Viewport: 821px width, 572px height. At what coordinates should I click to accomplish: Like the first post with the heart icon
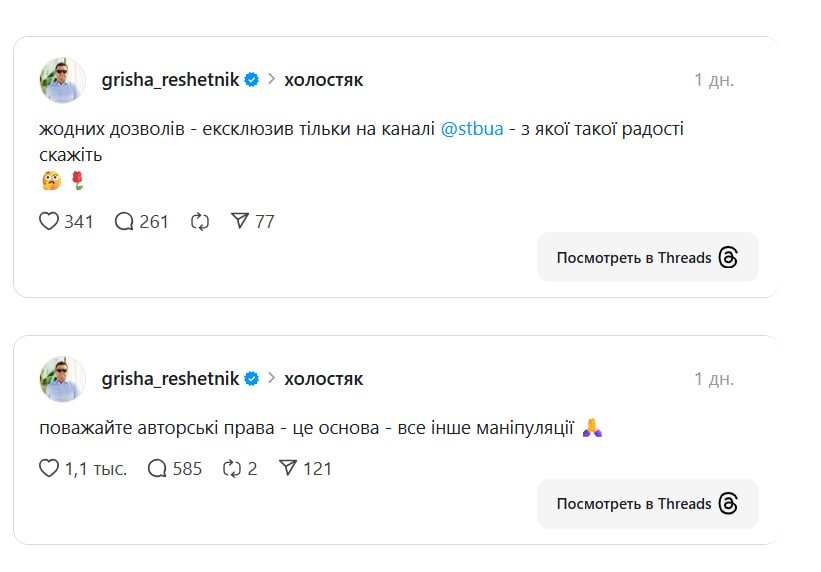tap(49, 221)
